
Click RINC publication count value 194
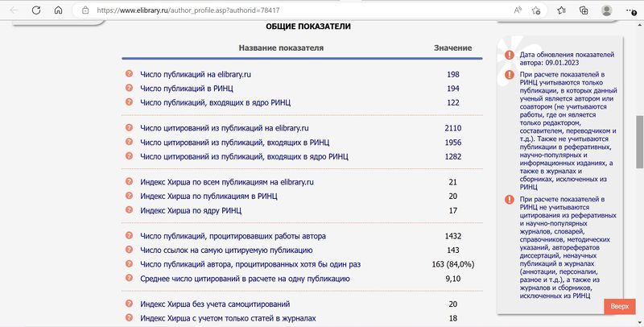click(x=453, y=89)
